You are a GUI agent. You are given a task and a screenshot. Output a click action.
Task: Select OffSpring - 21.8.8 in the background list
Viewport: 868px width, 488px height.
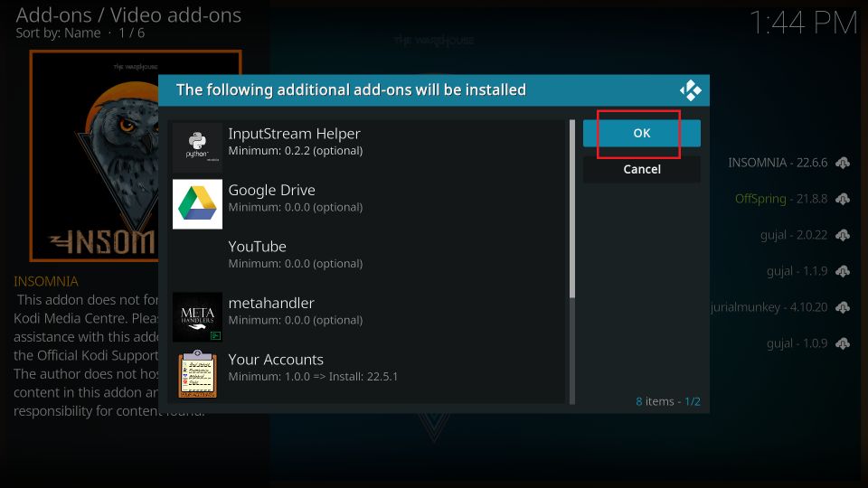781,199
